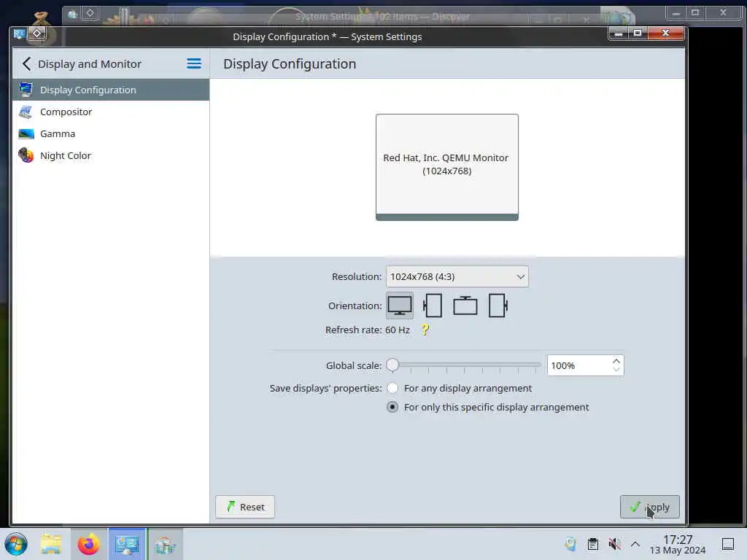The width and height of the screenshot is (747, 560).
Task: Choose normal landscape orientation icon
Action: point(400,306)
